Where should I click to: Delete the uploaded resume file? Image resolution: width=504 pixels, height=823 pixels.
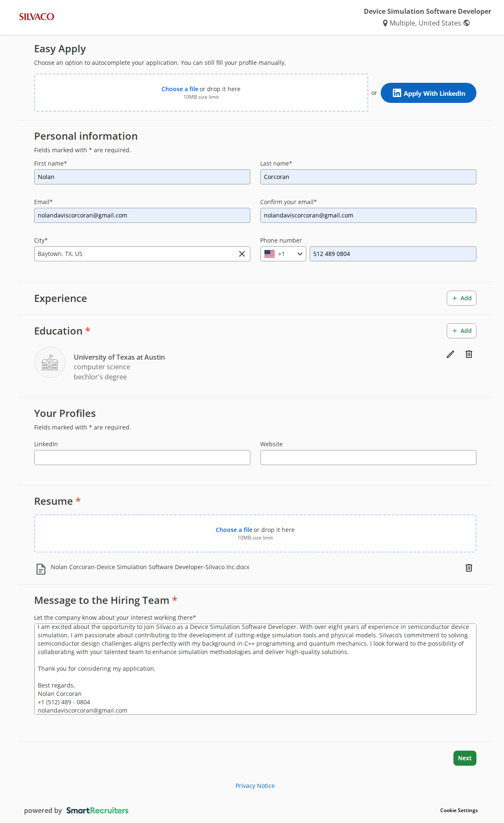coord(469,567)
